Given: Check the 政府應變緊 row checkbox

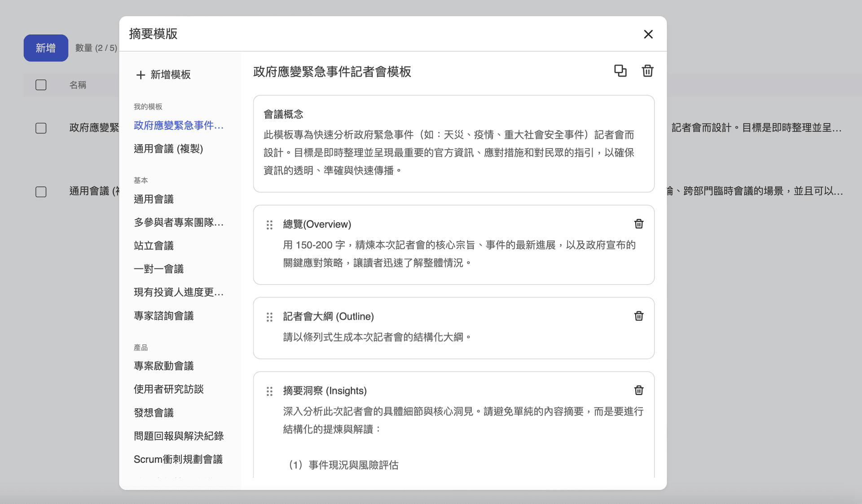Looking at the screenshot, I should 41,128.
